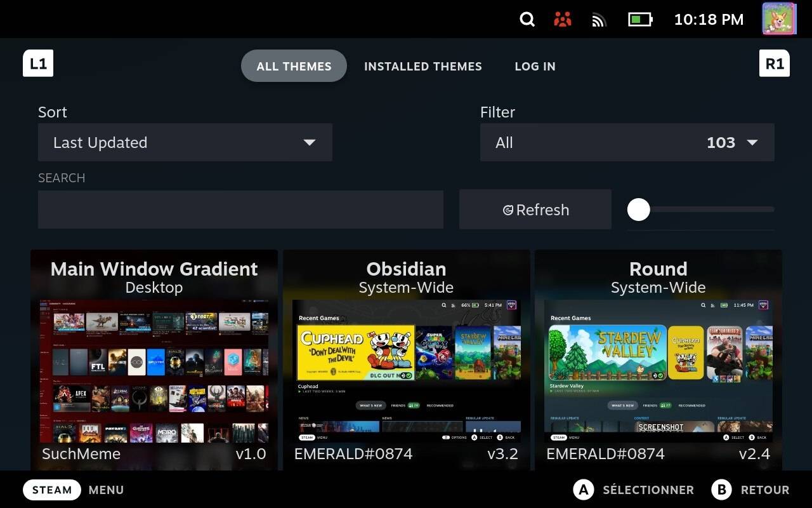Image resolution: width=812 pixels, height=508 pixels.
Task: Click the Refresh button
Action: pyautogui.click(x=535, y=210)
